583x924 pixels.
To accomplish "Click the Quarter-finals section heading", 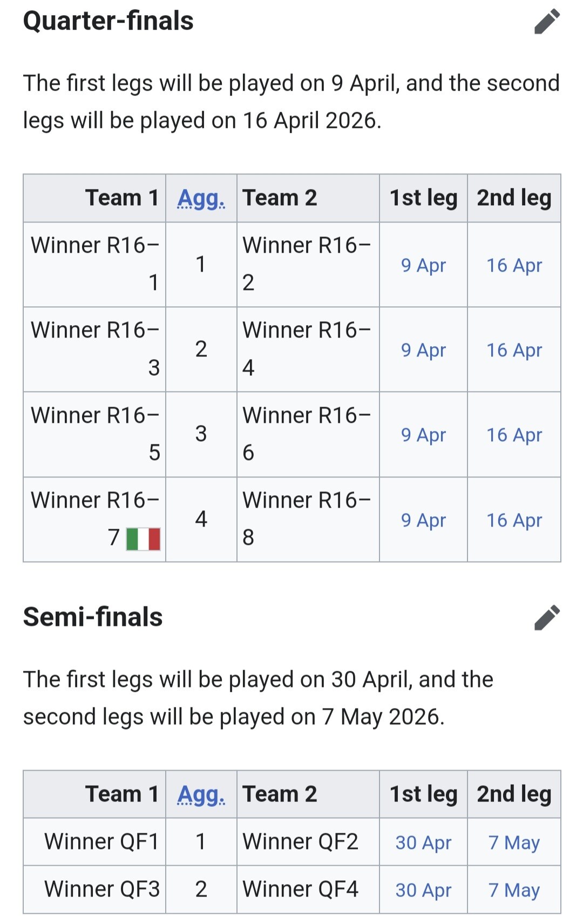I will (x=108, y=21).
